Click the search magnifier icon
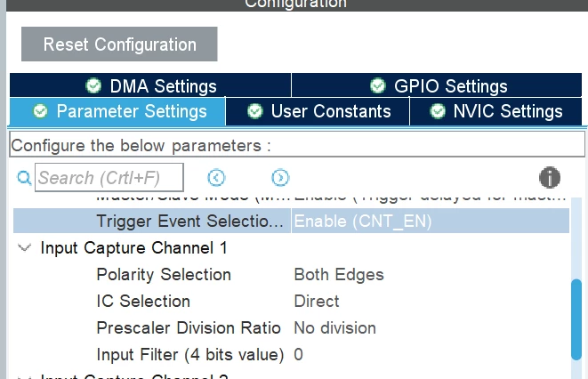 pos(24,178)
